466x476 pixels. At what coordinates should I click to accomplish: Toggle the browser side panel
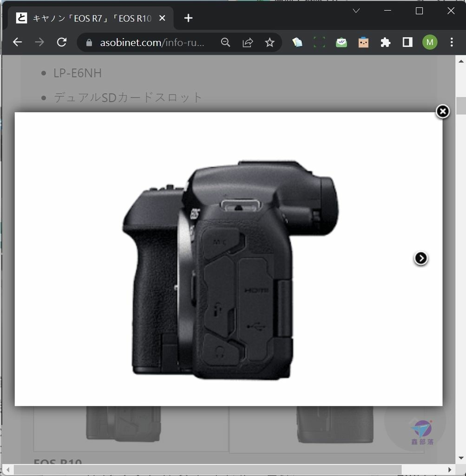[x=407, y=42]
